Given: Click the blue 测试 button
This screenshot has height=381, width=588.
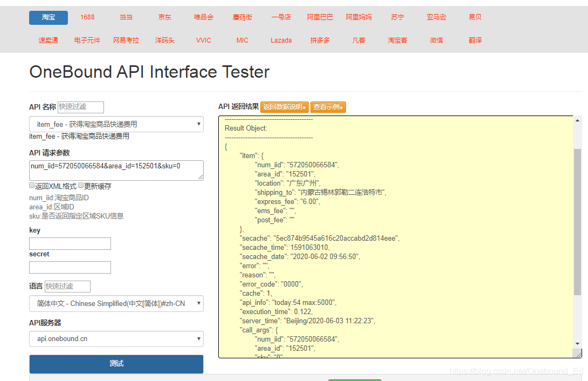Looking at the screenshot, I should point(116,364).
